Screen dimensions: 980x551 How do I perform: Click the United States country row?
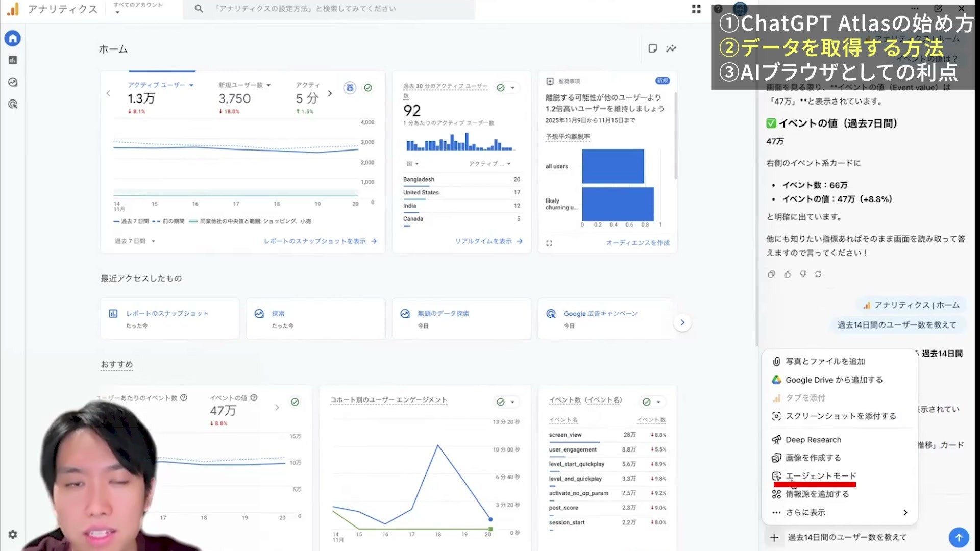[461, 193]
